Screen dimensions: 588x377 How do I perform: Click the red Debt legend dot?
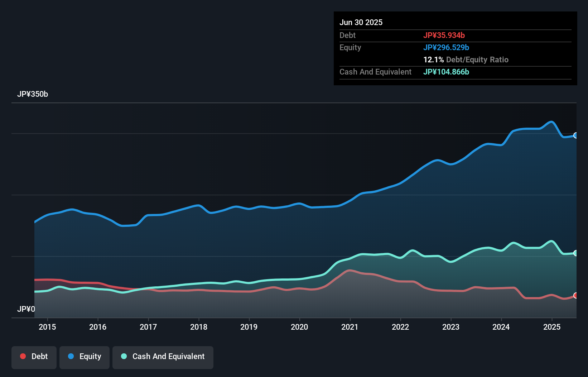22,356
